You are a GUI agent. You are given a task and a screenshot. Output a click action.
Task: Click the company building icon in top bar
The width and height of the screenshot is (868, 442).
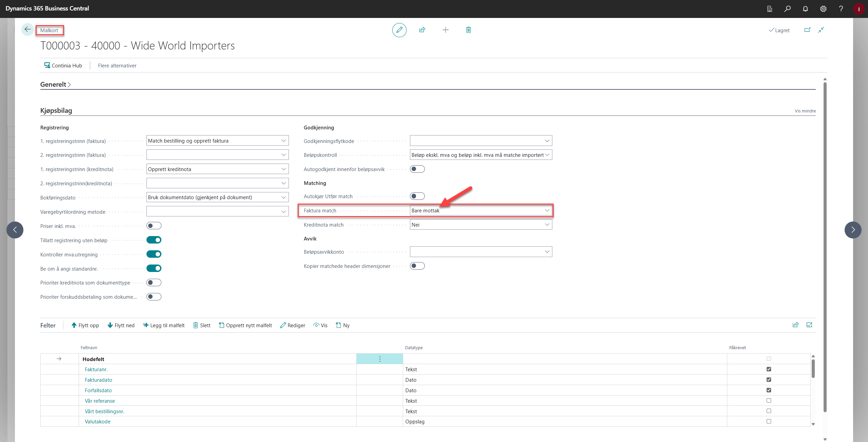click(x=770, y=9)
